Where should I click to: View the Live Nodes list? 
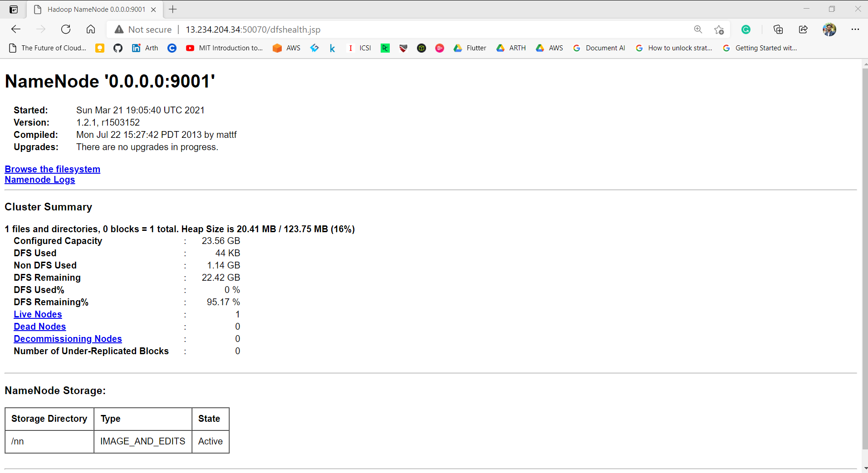click(x=38, y=314)
